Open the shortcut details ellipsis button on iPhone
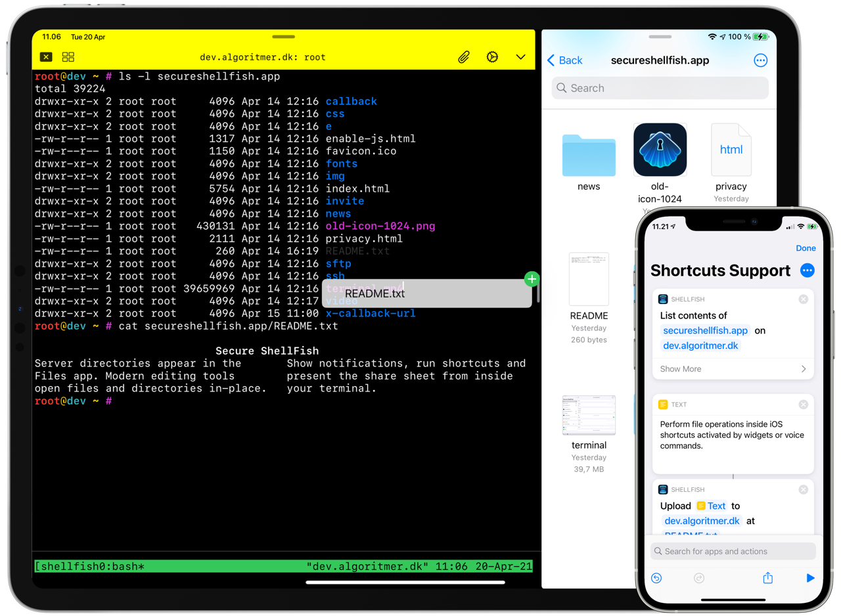Image resolution: width=841 pixels, height=616 pixels. pos(807,271)
